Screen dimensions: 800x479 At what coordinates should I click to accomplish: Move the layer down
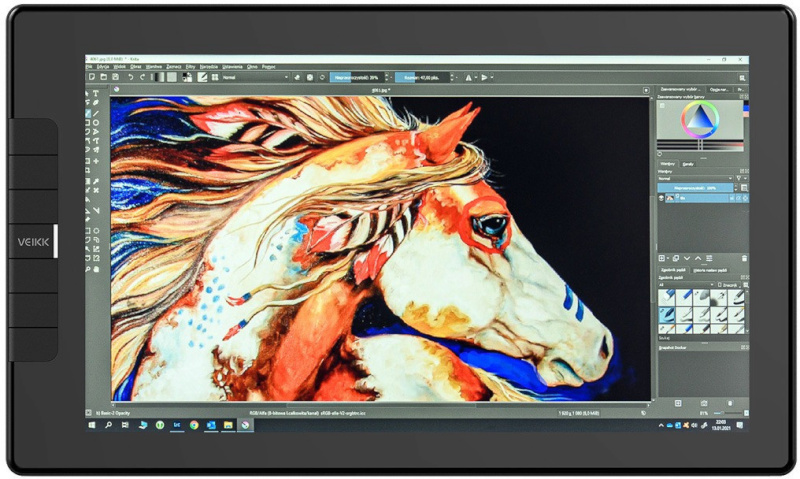pyautogui.click(x=687, y=258)
